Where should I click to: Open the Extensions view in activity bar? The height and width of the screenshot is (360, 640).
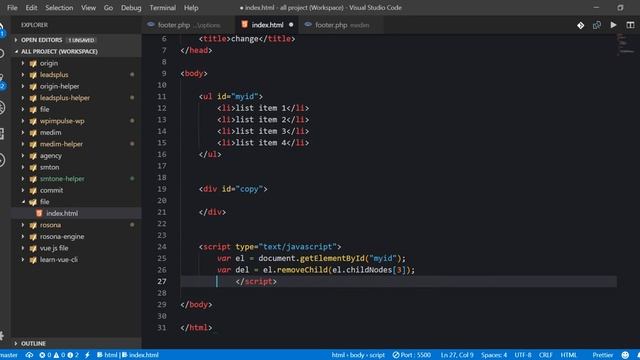tap(2, 134)
